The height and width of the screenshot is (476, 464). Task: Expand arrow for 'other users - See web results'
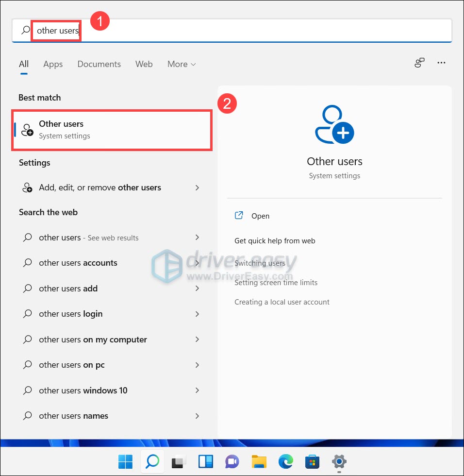[197, 238]
